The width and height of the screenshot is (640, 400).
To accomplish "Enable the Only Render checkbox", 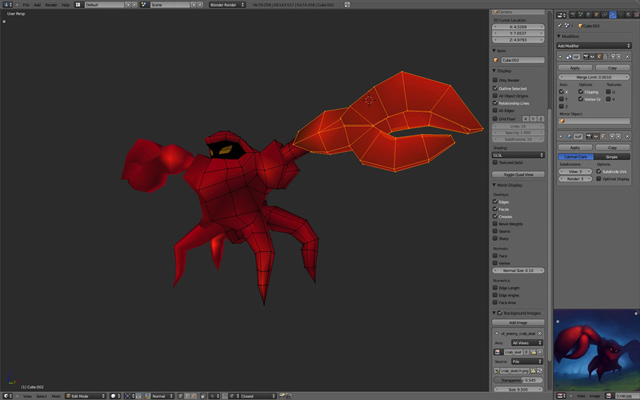I will (x=496, y=79).
